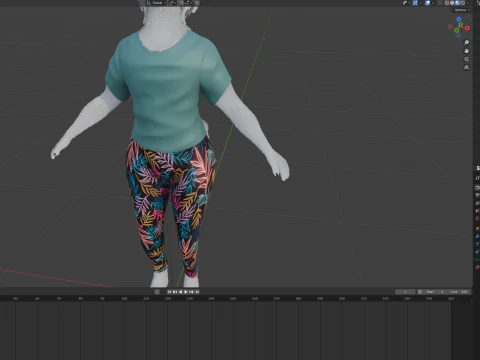
Task: Open the Options dropdown
Action: (462, 10)
